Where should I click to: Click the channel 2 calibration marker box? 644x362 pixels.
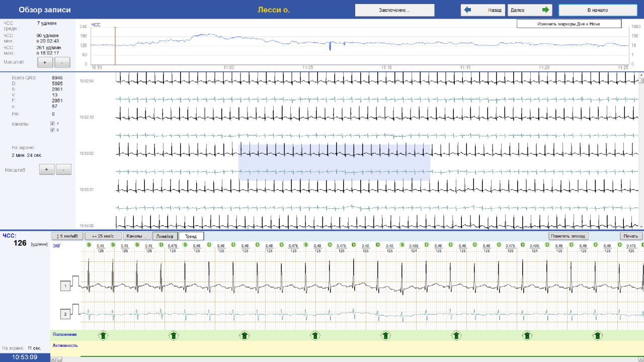point(65,314)
